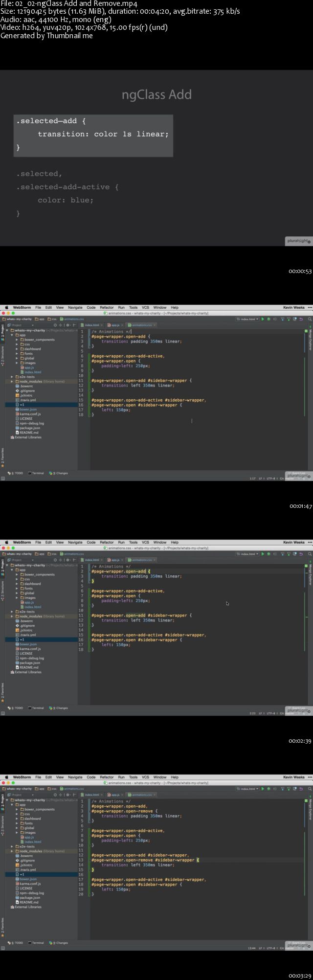Image resolution: width=313 pixels, height=980 pixels.
Task: Click '#page-wrapper.open-remove {' in the 00:03:29 frame
Action: tap(124, 811)
